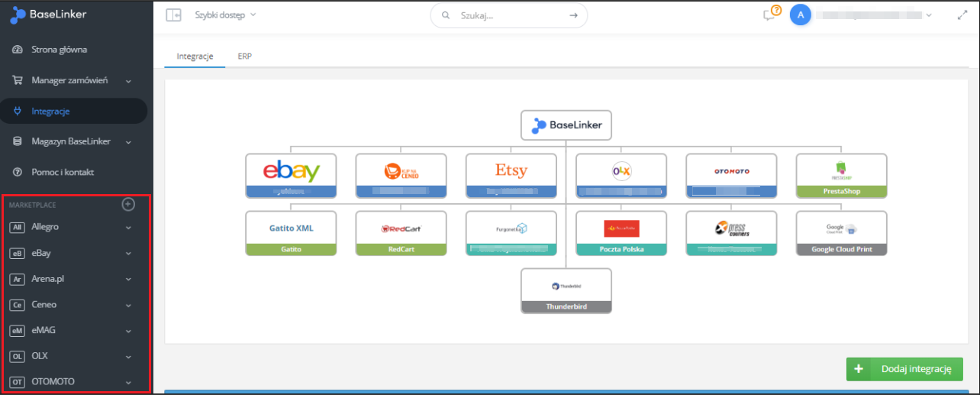The height and width of the screenshot is (395, 980).
Task: Focus the Szukaj search field
Action: tap(509, 15)
